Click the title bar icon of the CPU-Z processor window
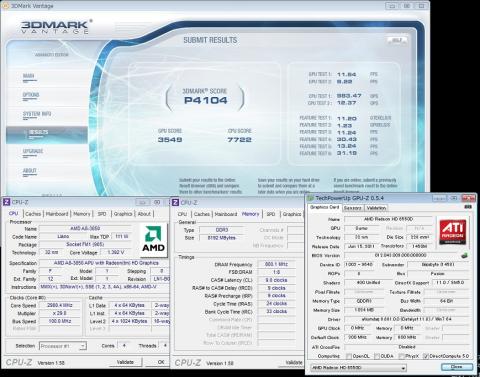Image resolution: width=480 pixels, height=377 pixels. tap(6, 202)
